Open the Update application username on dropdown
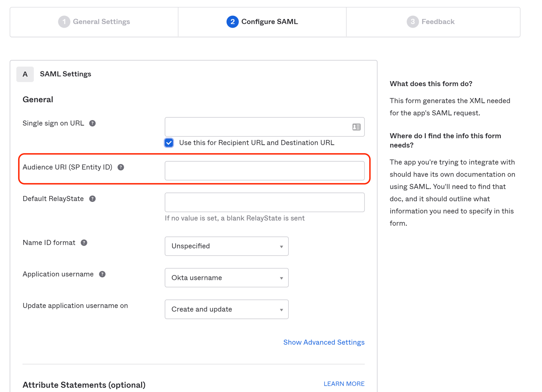The width and height of the screenshot is (542, 392). [226, 309]
